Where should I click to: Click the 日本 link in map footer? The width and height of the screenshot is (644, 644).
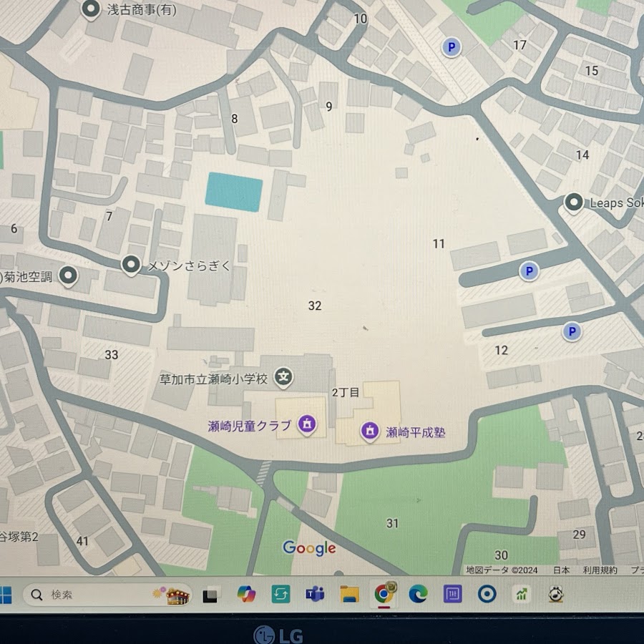pyautogui.click(x=561, y=570)
